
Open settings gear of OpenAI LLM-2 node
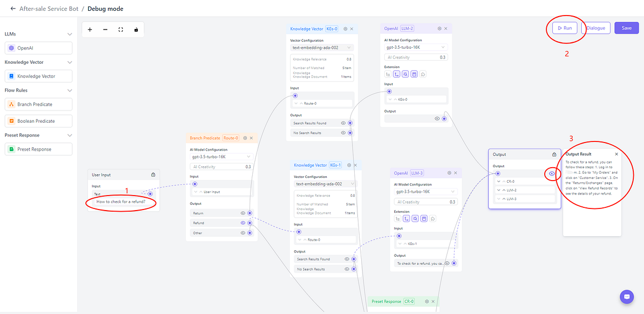click(440, 28)
